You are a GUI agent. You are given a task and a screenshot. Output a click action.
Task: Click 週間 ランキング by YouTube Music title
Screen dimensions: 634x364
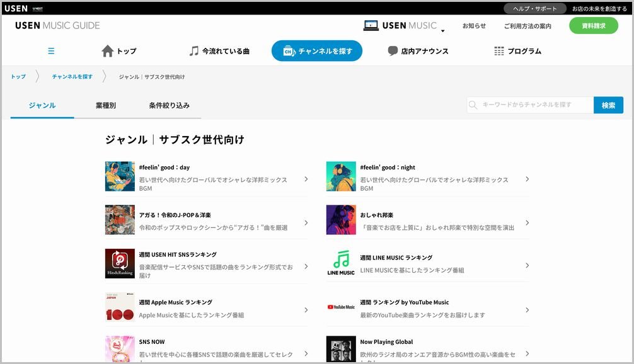coord(405,302)
